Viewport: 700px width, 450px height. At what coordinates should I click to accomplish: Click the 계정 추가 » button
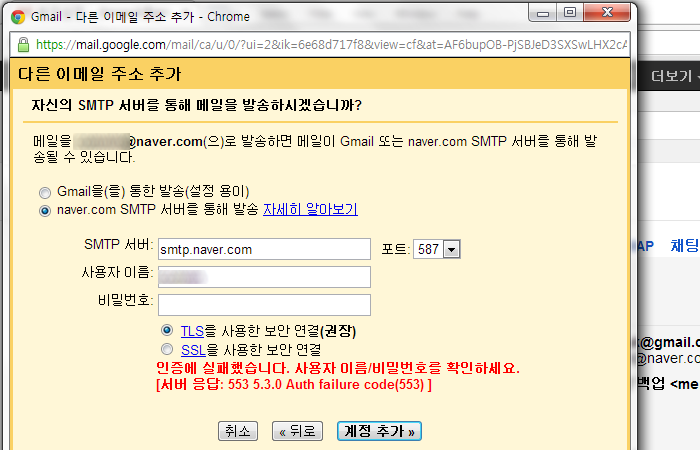(379, 431)
